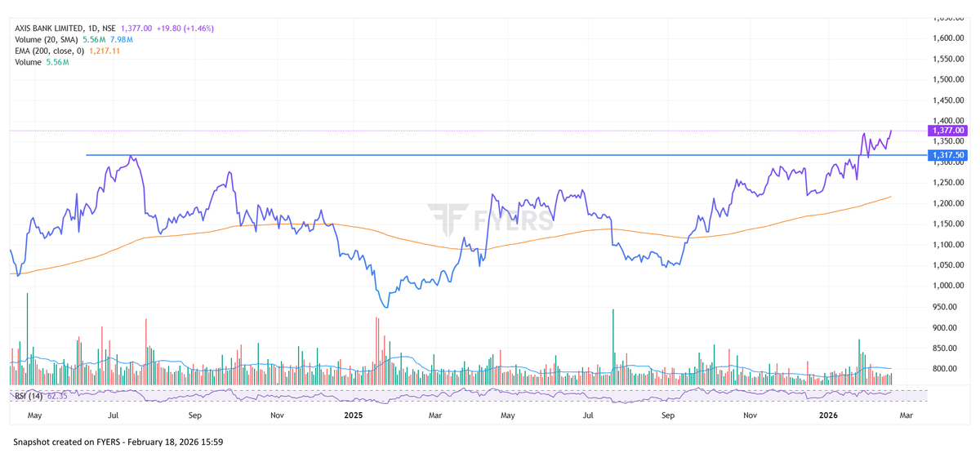Click the blue 1,317.50 price level tag
980x453 pixels.
[948, 155]
